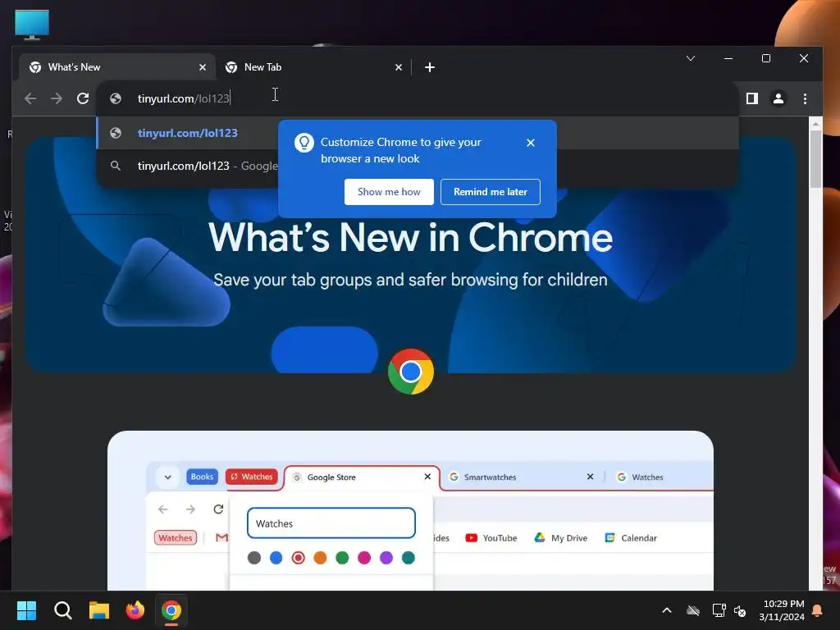
Task: Click the My Drive bookmark
Action: tap(561, 538)
